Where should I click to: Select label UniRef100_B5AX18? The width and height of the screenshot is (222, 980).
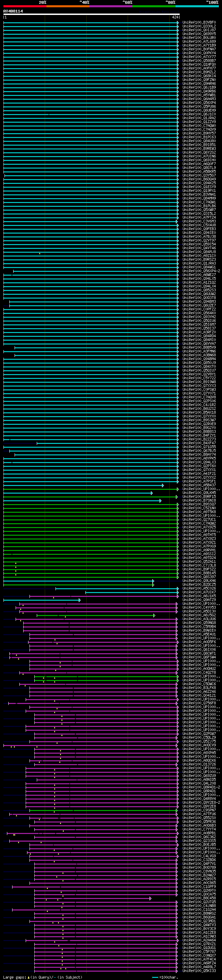pyautogui.click(x=199, y=412)
